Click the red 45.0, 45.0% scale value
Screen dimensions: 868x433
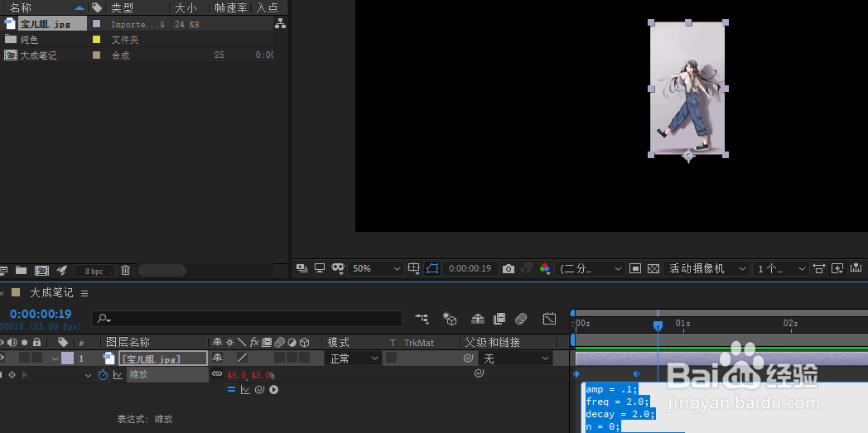tap(251, 376)
